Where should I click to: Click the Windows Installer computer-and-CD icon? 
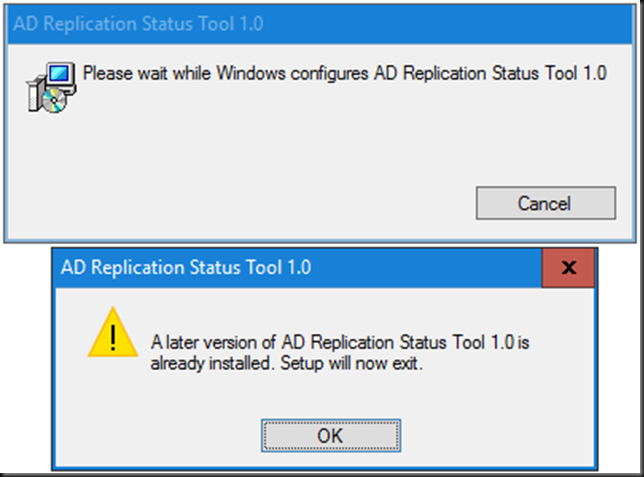tap(51, 88)
